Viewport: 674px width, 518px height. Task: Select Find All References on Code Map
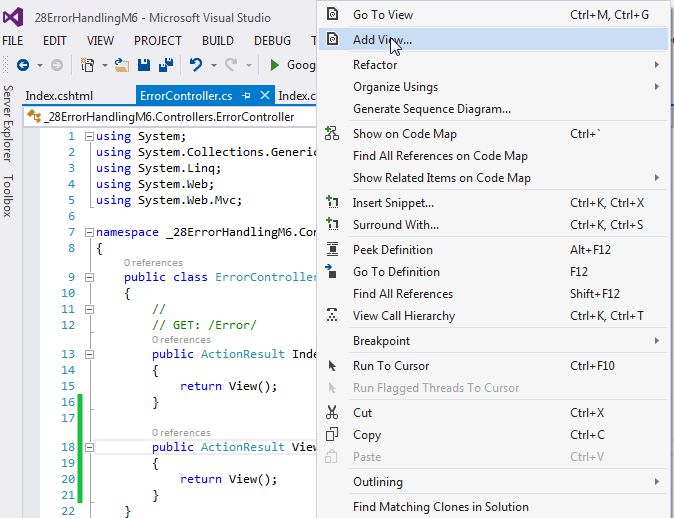[493, 156]
